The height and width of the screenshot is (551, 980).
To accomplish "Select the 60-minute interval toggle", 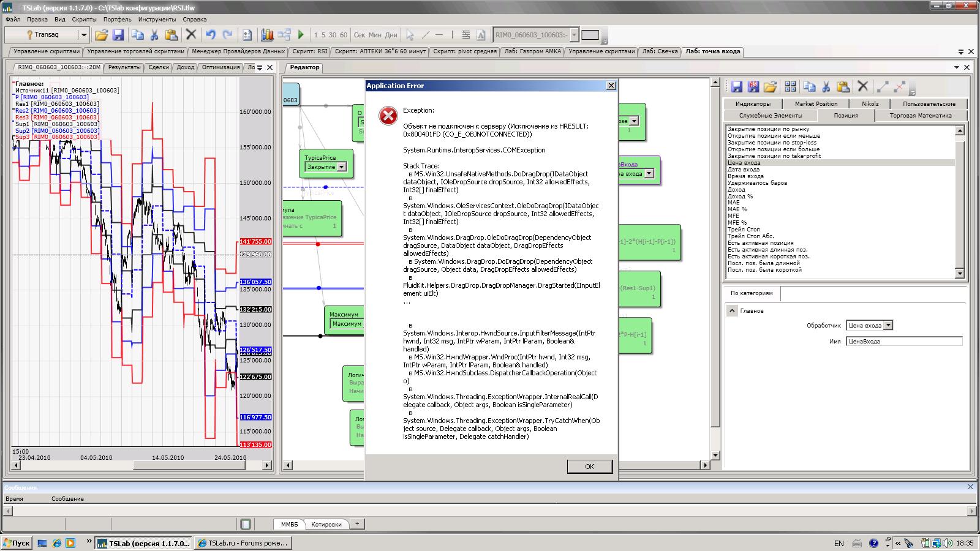I will [x=344, y=35].
